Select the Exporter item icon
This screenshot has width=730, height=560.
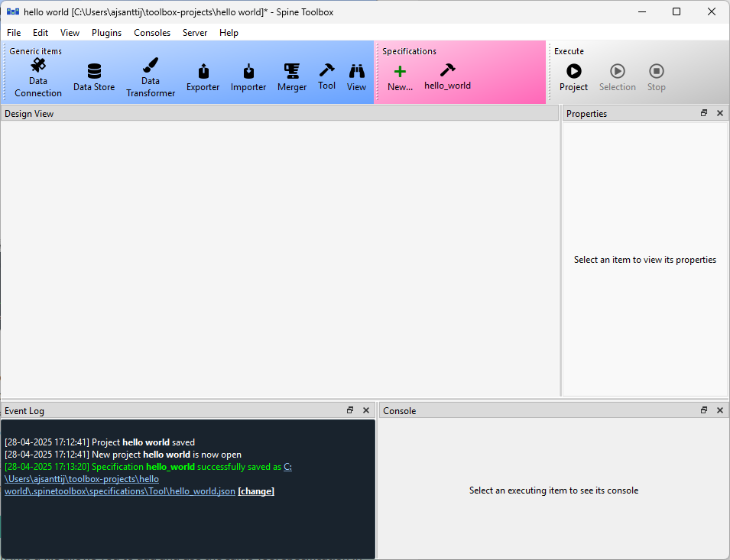(x=203, y=71)
